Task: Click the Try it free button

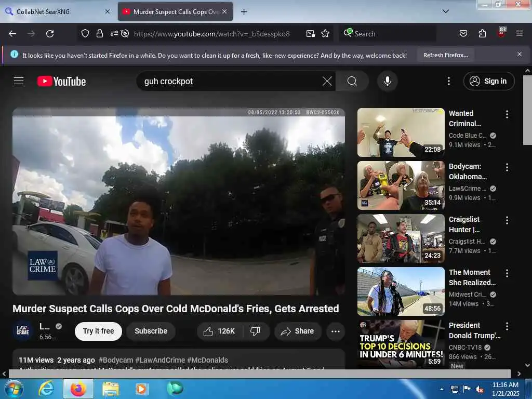Action: tap(98, 331)
